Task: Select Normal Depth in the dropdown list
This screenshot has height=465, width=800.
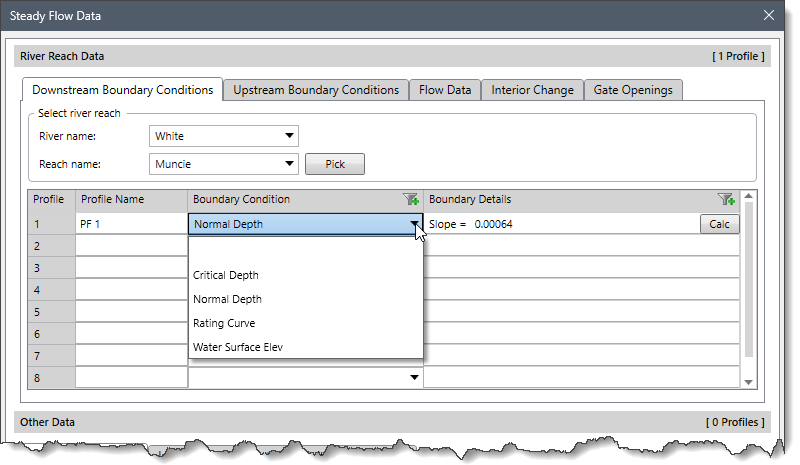Action: (x=227, y=299)
